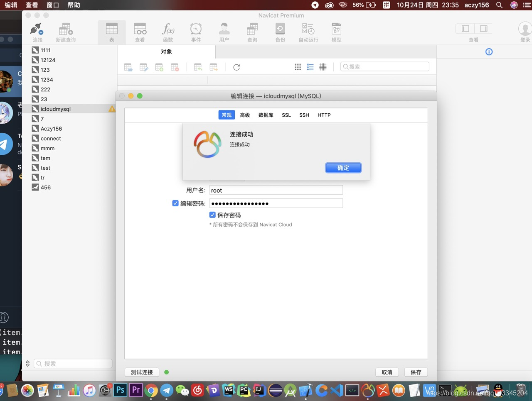Switch to detail grid view
The image size is (532, 401).
(x=323, y=67)
